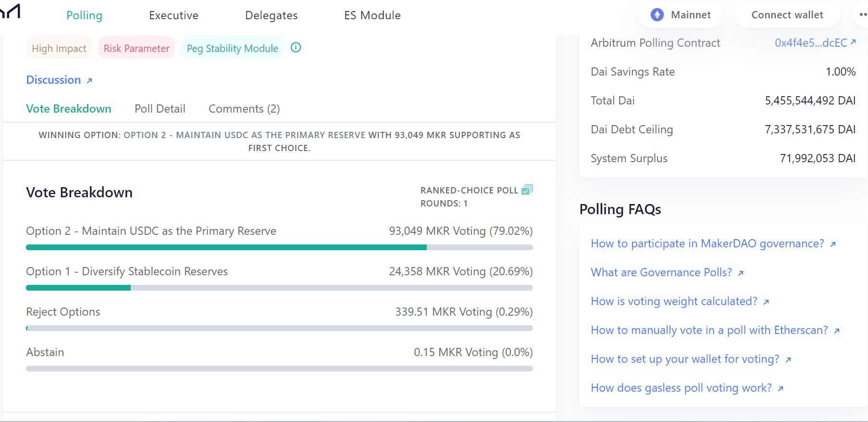
Task: Click the Ethereum Mainnet network icon
Action: point(657,15)
